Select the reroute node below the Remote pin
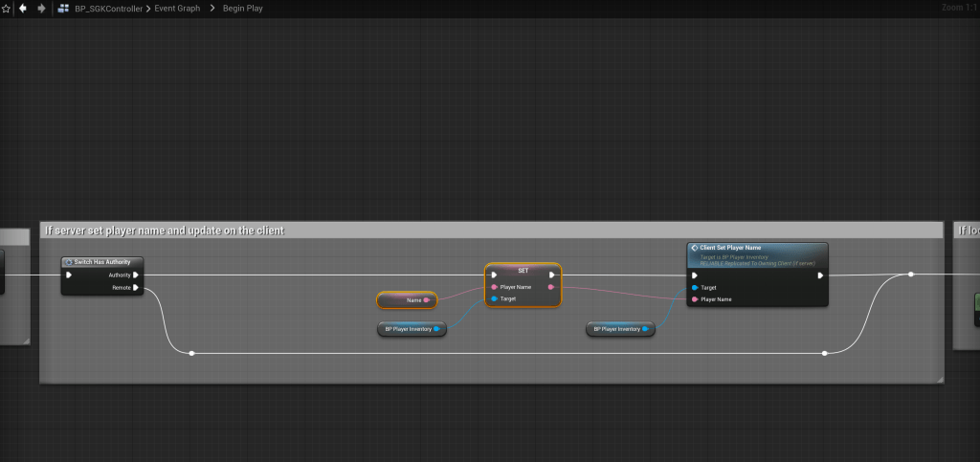This screenshot has width=980, height=462. [191, 353]
